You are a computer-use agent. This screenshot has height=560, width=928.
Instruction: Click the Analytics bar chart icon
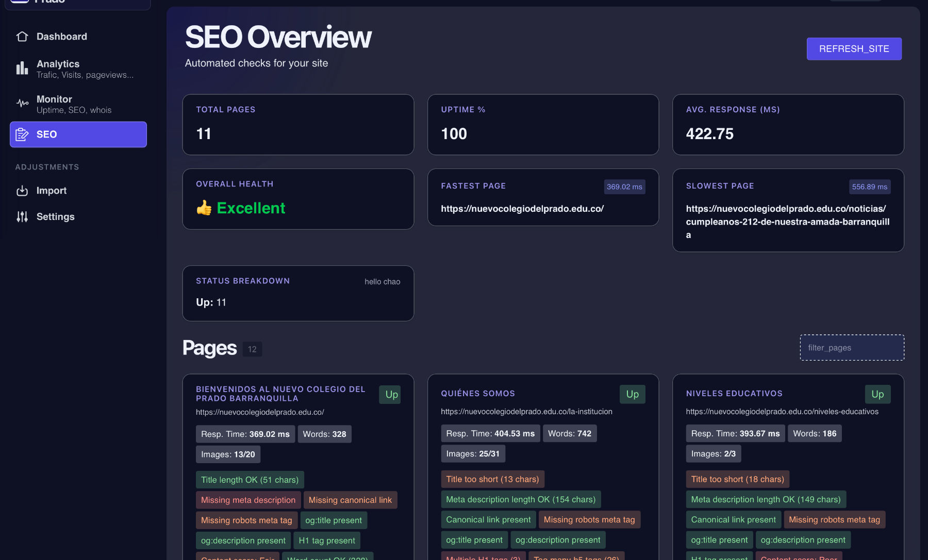[x=22, y=68]
